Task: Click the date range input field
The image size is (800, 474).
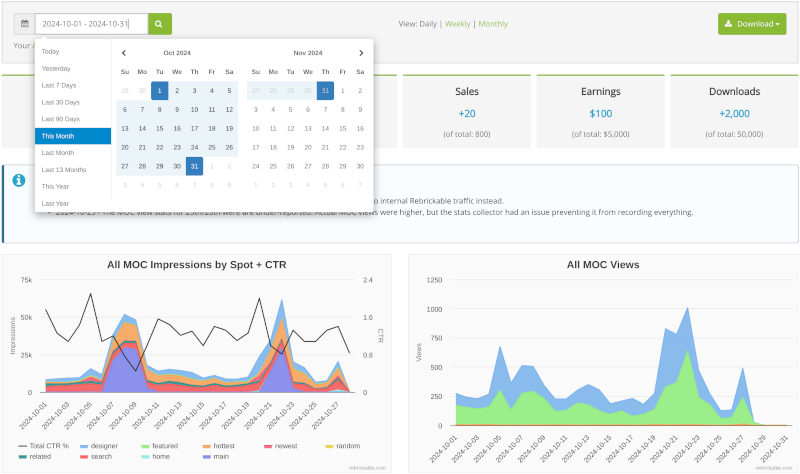Action: tap(90, 24)
